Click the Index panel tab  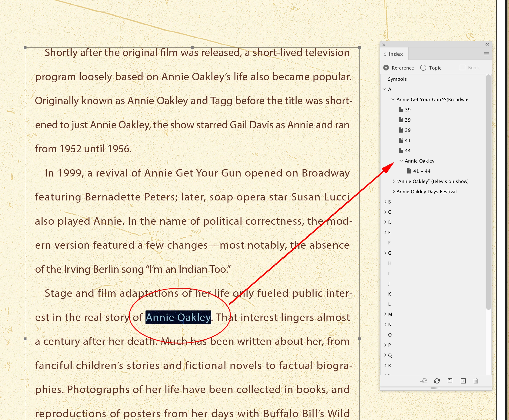(395, 54)
